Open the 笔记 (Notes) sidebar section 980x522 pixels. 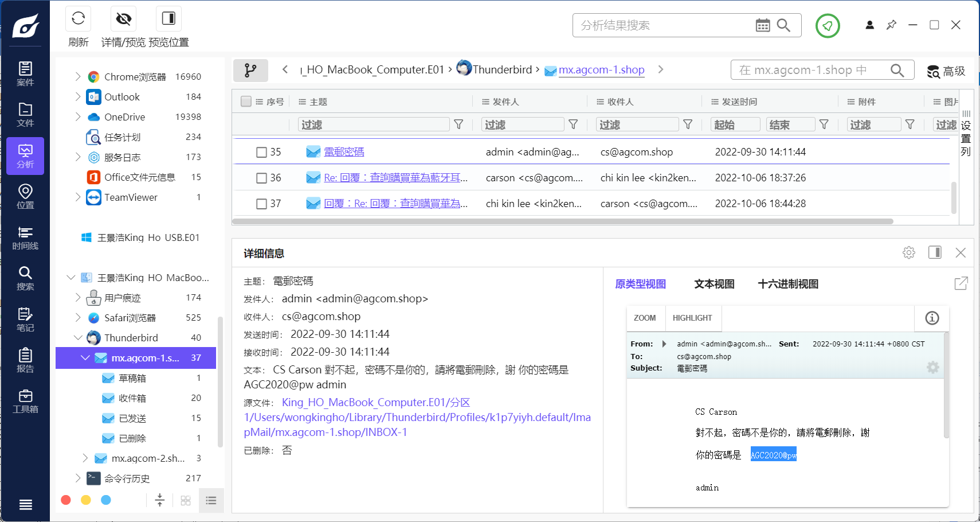pyautogui.click(x=25, y=320)
